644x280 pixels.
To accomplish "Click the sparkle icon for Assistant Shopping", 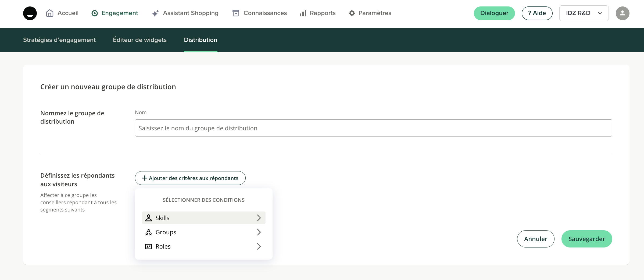I will pos(155,13).
